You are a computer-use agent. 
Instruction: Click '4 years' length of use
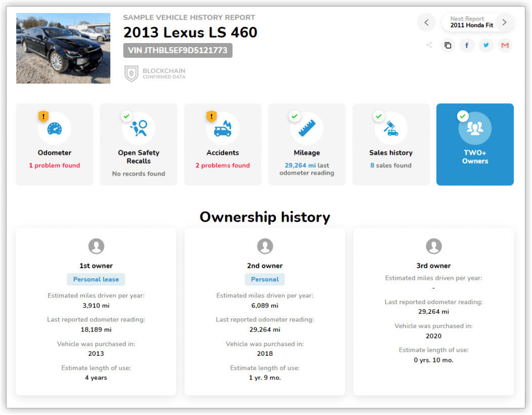(96, 378)
